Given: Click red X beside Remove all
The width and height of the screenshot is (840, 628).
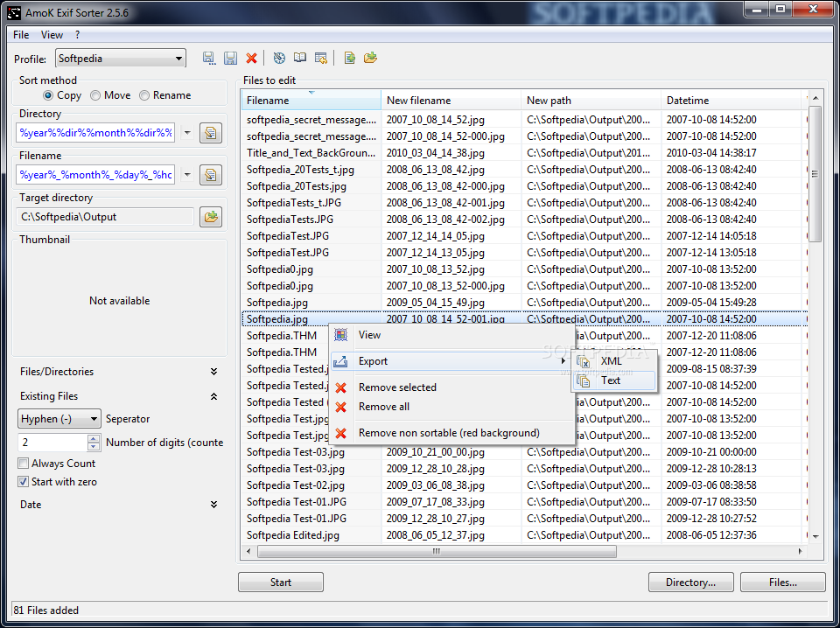Looking at the screenshot, I should [340, 407].
